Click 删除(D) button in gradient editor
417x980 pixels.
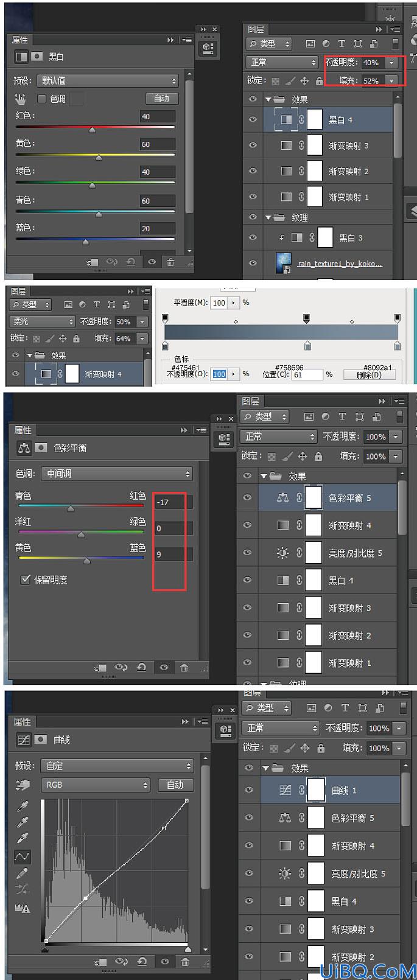click(x=370, y=374)
